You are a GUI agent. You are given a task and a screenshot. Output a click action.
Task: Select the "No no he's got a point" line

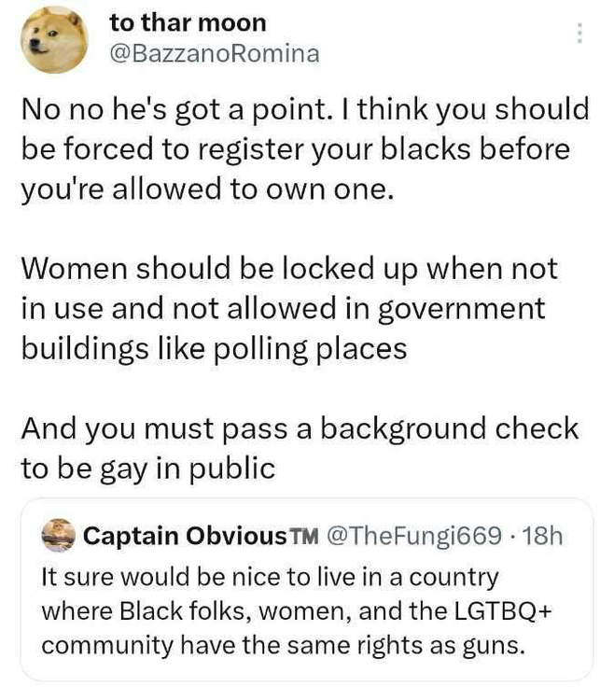(304, 109)
